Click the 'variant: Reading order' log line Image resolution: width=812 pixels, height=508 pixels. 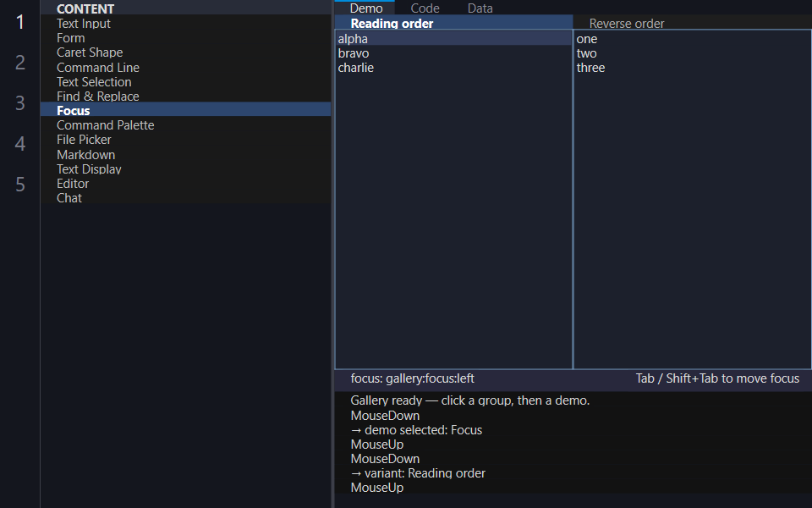418,472
